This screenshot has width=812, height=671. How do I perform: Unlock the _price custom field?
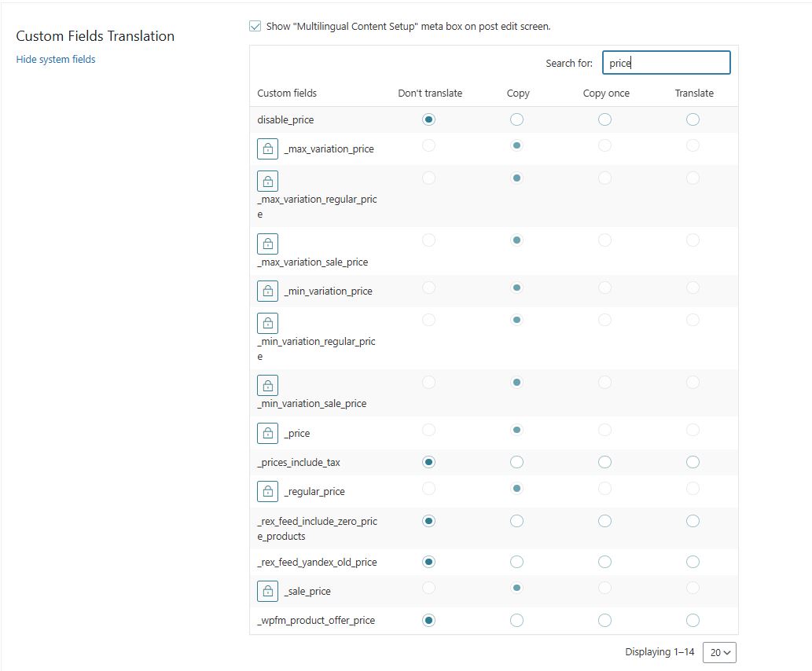tap(268, 434)
